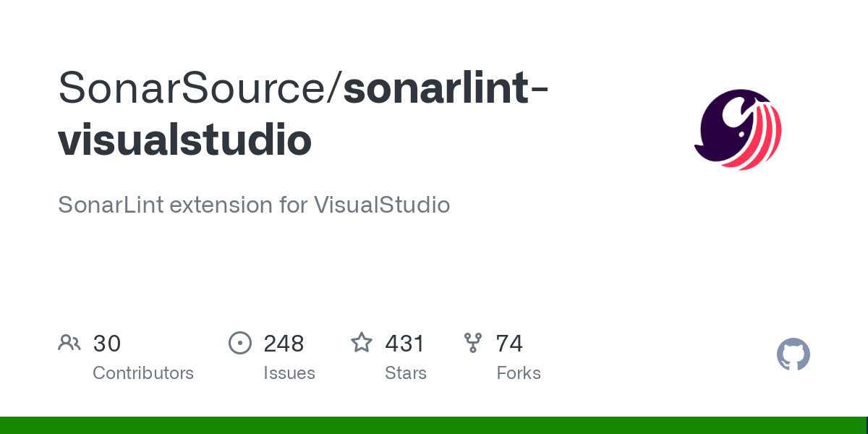
Task: Click the green language bar
Action: point(434,425)
